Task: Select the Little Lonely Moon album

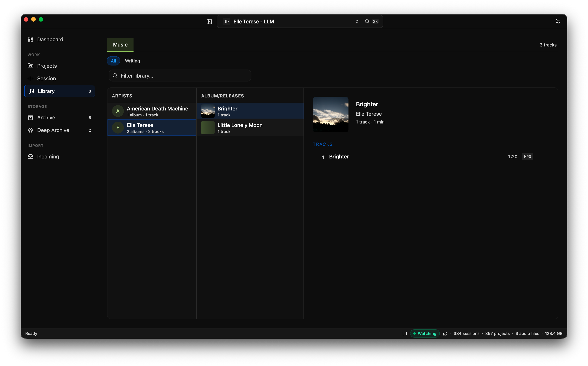Action: click(250, 128)
